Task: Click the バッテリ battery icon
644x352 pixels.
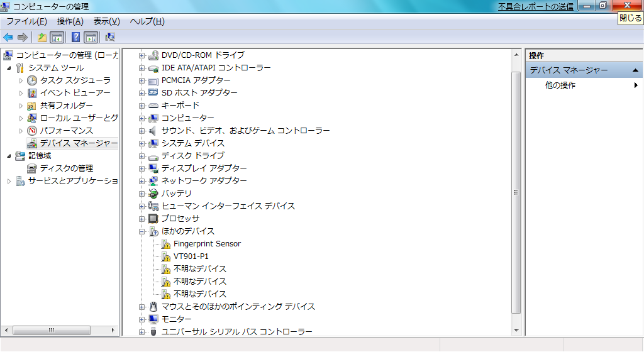Action: [153, 194]
